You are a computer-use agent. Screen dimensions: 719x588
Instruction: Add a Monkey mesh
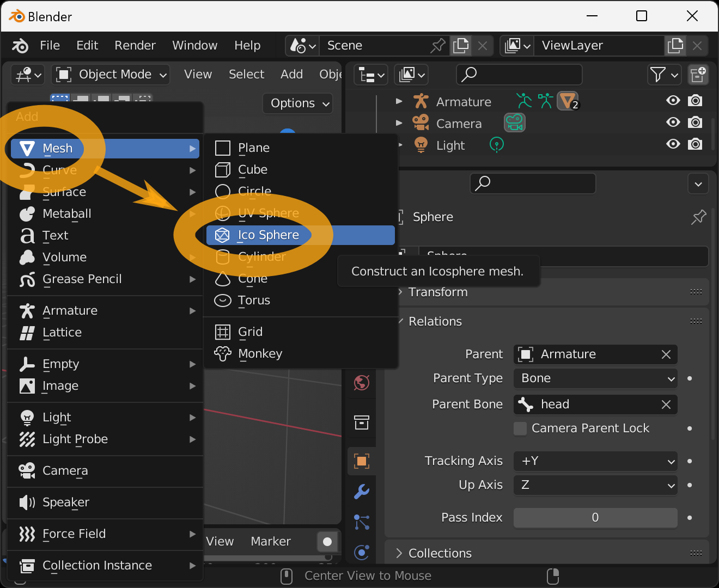click(x=301, y=354)
